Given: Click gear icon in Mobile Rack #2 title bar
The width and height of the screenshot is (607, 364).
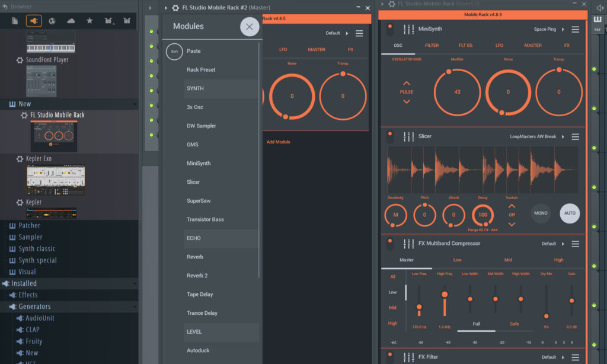Looking at the screenshot, I should 175,8.
